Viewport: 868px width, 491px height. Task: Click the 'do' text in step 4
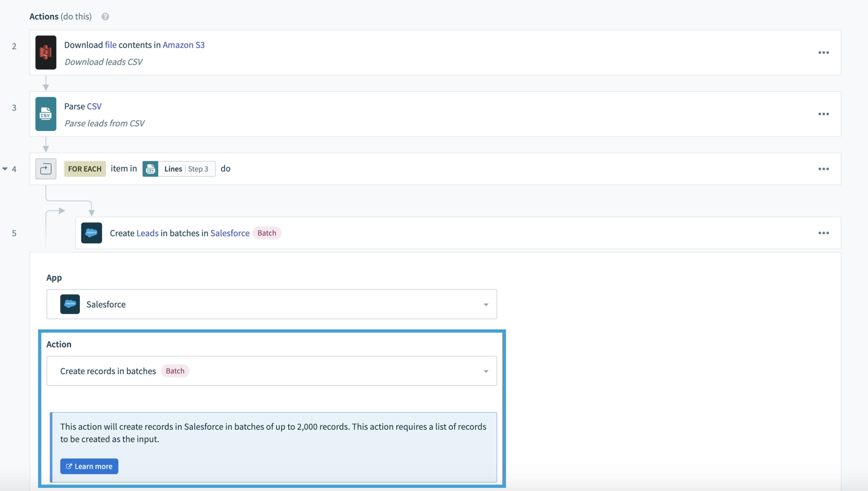pyautogui.click(x=226, y=169)
